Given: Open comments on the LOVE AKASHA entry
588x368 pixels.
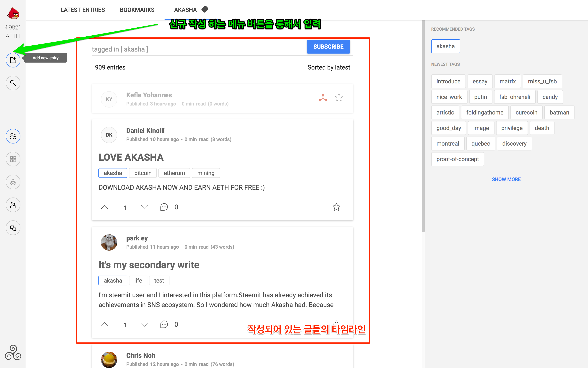Looking at the screenshot, I should click(164, 207).
